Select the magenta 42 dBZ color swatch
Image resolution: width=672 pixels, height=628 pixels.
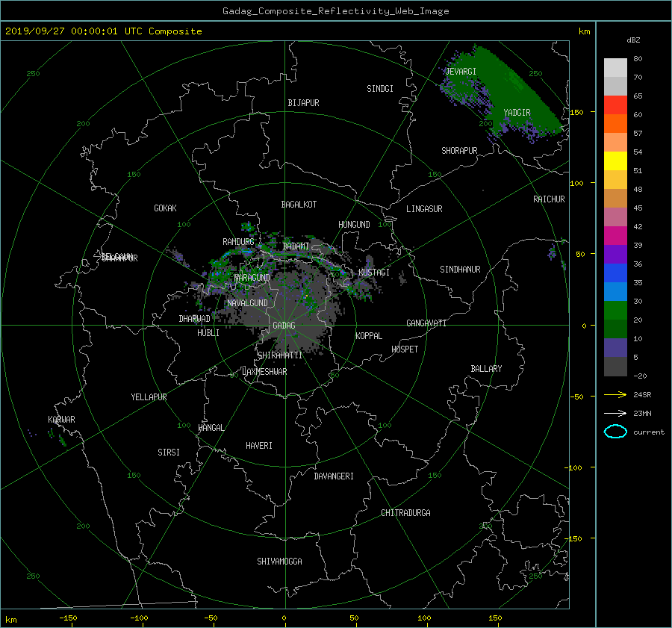click(615, 236)
